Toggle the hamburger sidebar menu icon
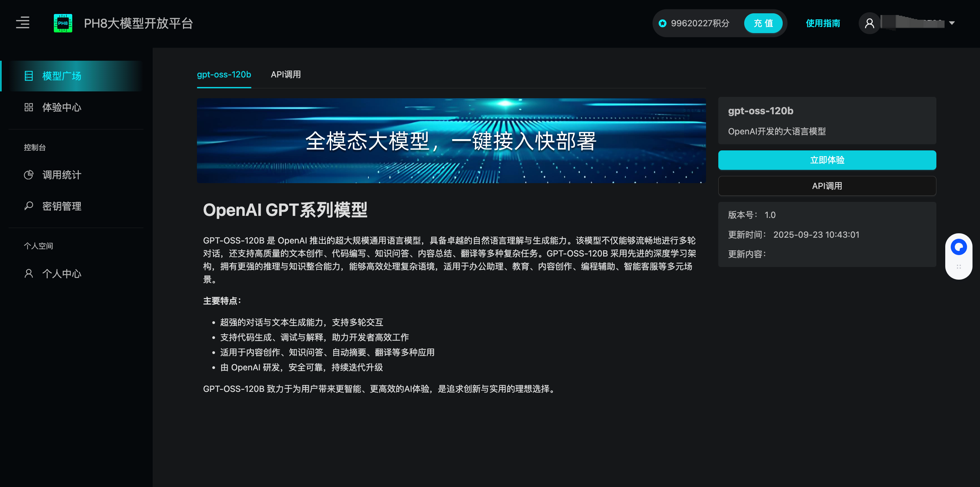This screenshot has width=980, height=487. pos(23,23)
